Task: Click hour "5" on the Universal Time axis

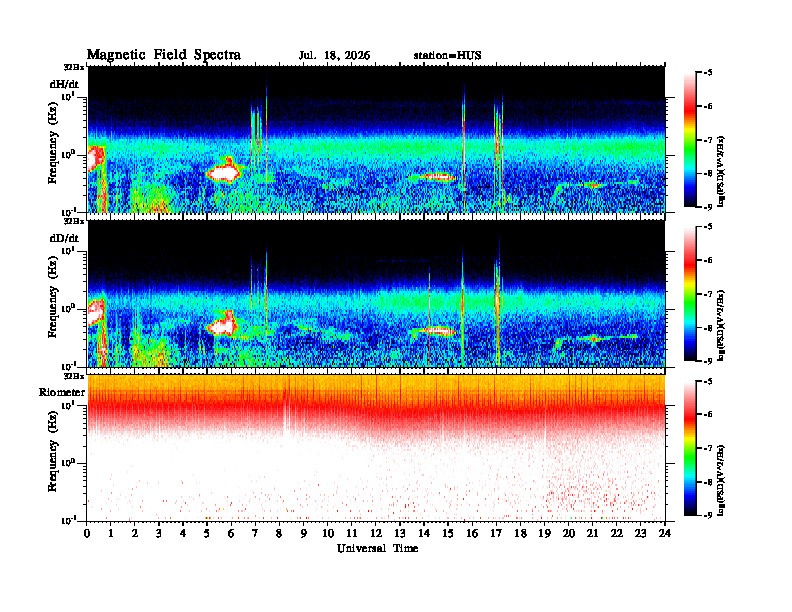Action: (x=207, y=533)
